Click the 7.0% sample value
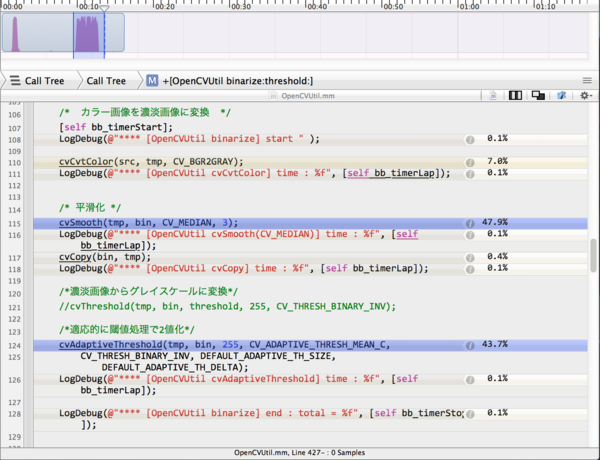600x460 pixels. (x=497, y=161)
